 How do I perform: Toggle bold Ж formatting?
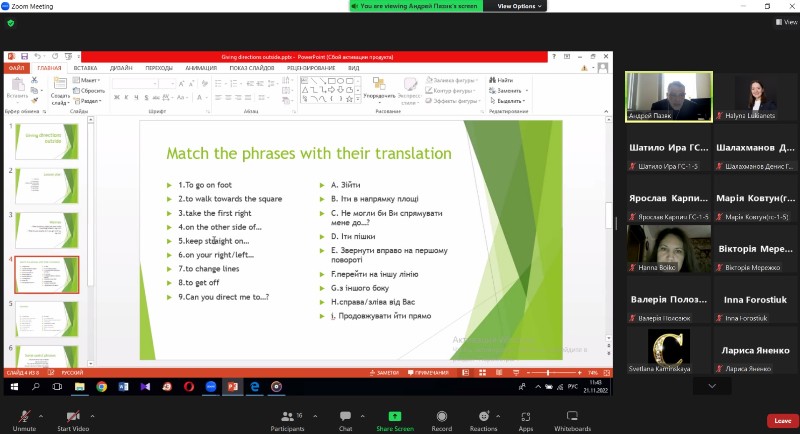pos(117,97)
